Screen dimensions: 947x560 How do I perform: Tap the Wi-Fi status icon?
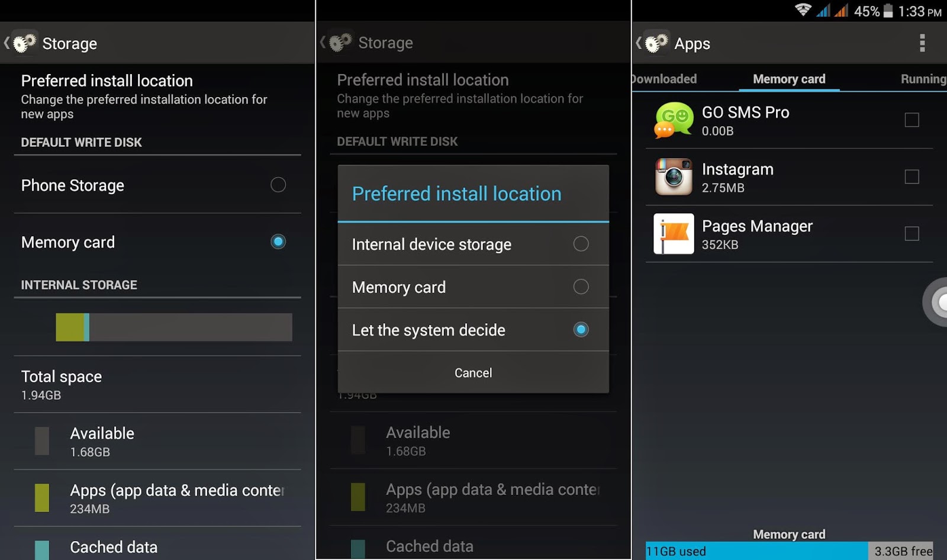803,10
